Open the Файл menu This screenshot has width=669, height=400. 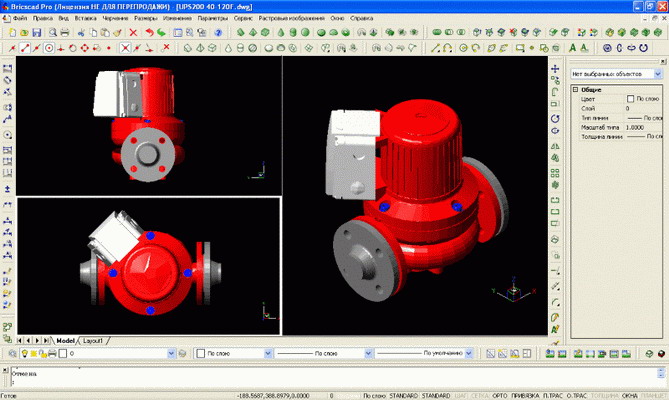(20, 18)
